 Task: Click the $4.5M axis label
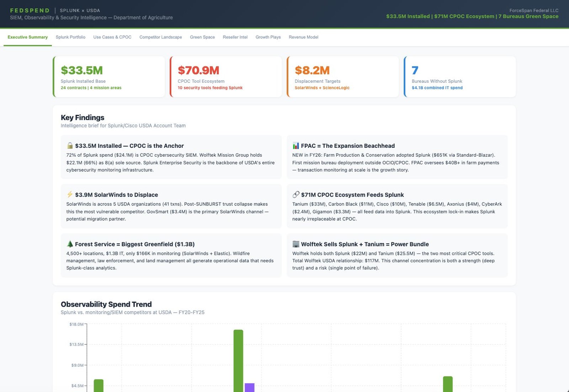pyautogui.click(x=78, y=386)
